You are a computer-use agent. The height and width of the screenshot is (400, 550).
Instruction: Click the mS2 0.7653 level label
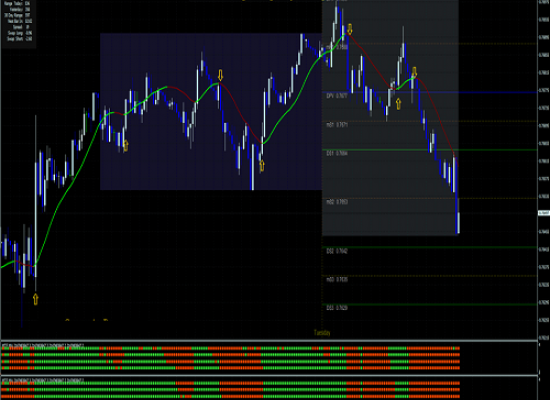pos(337,201)
